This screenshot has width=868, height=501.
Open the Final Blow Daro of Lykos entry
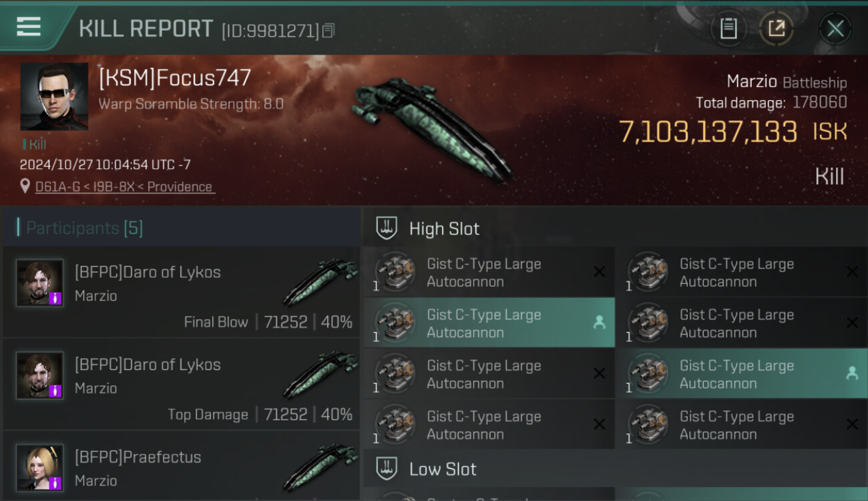(x=181, y=292)
